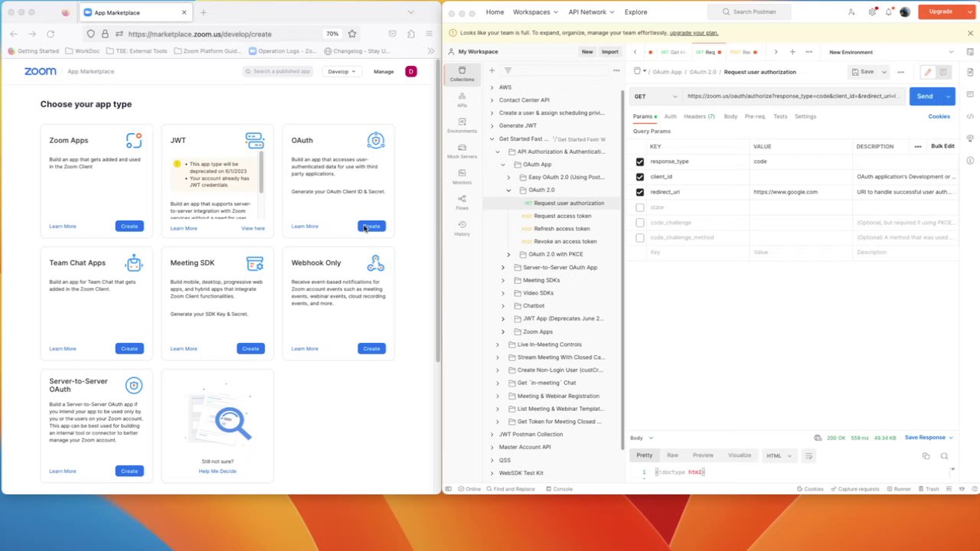Click the browser address bar URL
This screenshot has width=980, height=551.
[x=200, y=34]
